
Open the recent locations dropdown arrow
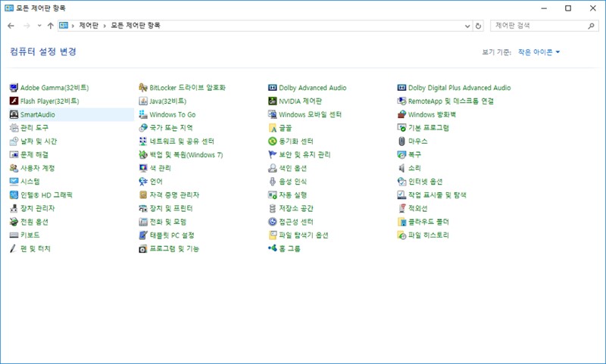[x=39, y=26]
